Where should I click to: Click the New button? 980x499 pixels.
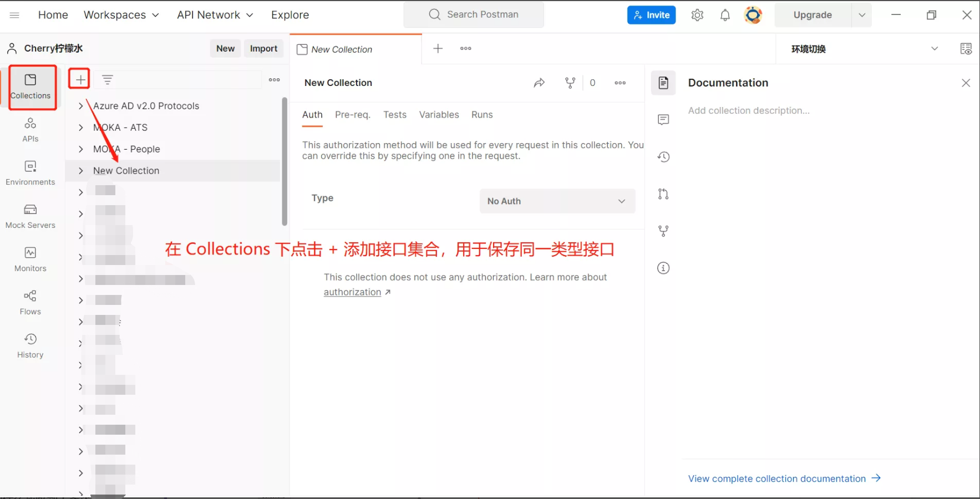tap(225, 48)
